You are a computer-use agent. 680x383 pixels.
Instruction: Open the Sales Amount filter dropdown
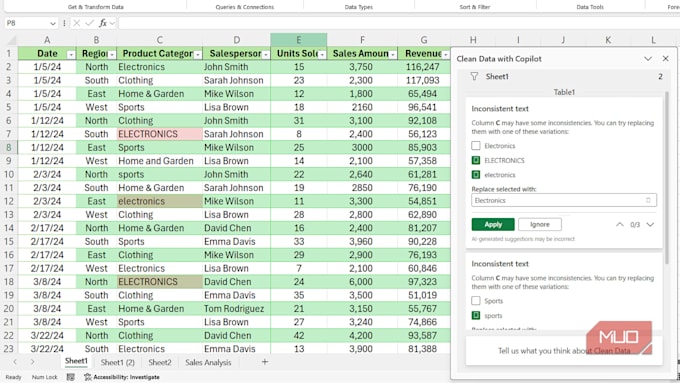(393, 54)
